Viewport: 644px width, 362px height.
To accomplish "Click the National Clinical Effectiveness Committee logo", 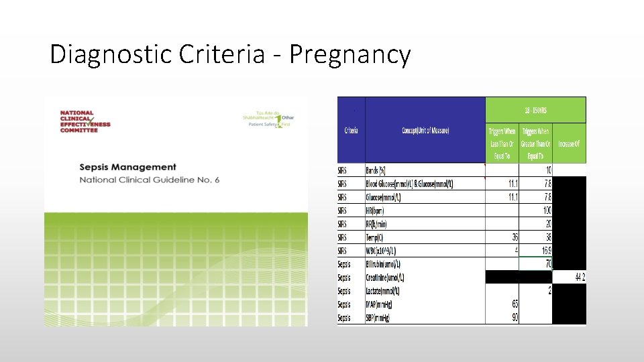I will pyautogui.click(x=85, y=121).
